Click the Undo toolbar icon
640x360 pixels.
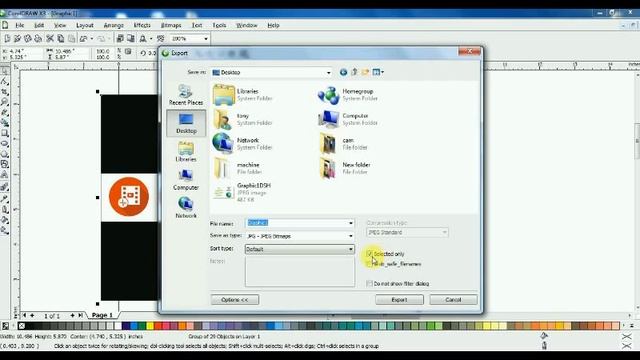(x=84, y=38)
